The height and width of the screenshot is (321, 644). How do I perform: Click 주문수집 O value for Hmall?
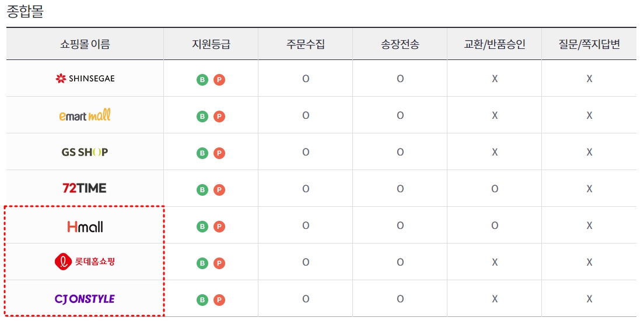306,225
